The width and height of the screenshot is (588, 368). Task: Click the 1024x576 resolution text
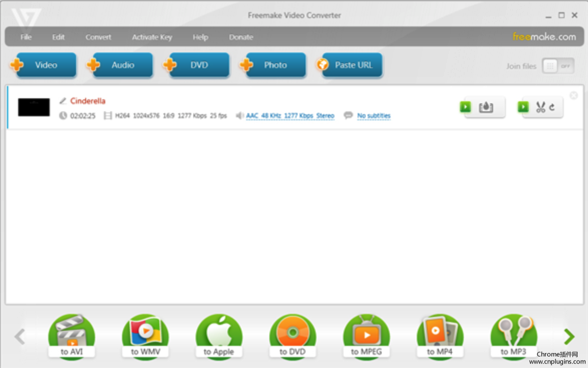point(146,116)
